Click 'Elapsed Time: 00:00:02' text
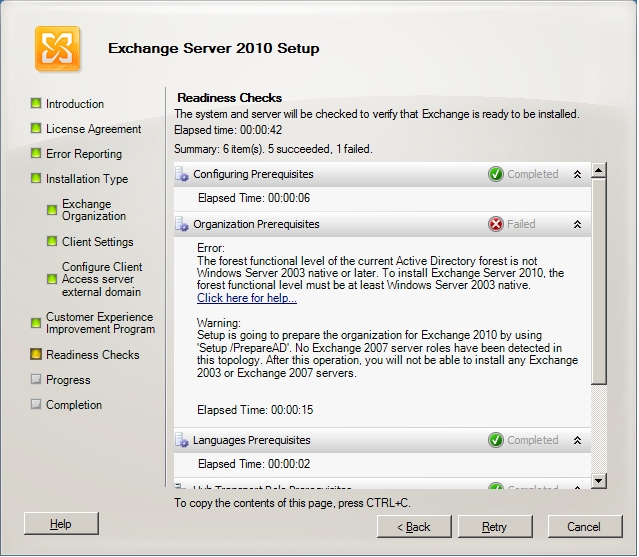The width and height of the screenshot is (639, 557). (x=254, y=464)
